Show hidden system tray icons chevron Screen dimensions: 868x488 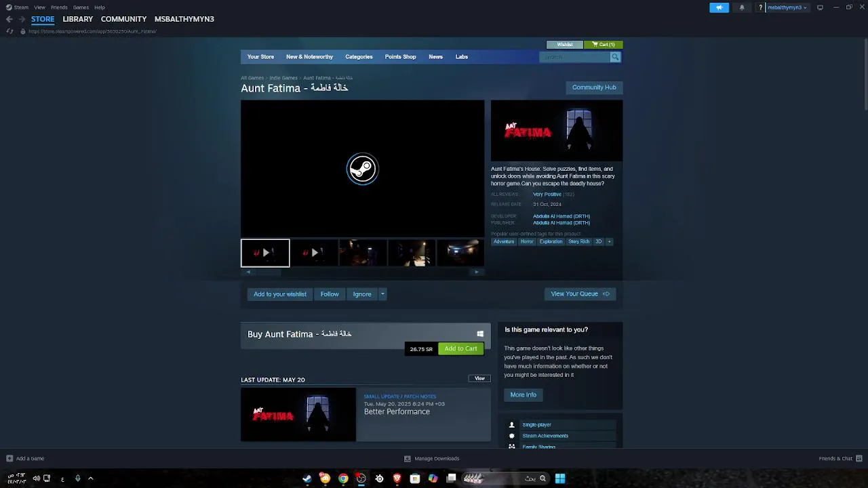tap(90, 479)
